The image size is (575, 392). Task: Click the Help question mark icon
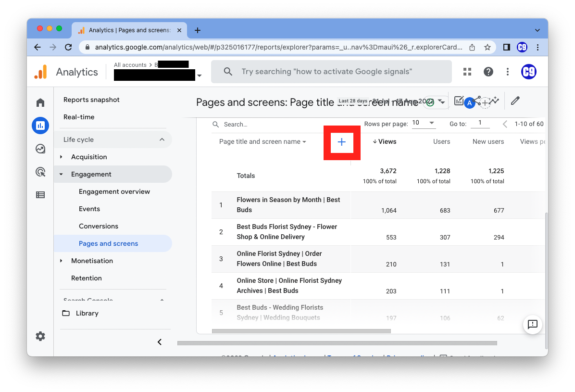pyautogui.click(x=488, y=72)
